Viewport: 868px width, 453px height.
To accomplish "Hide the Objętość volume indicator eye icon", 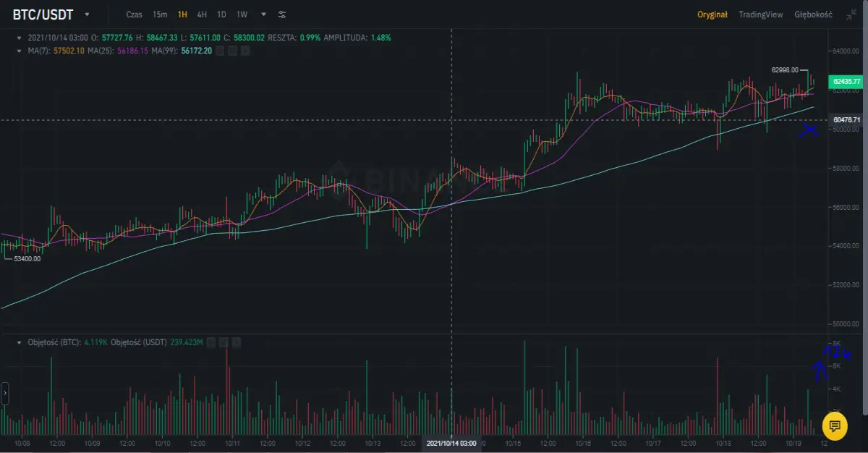I will click(x=212, y=342).
